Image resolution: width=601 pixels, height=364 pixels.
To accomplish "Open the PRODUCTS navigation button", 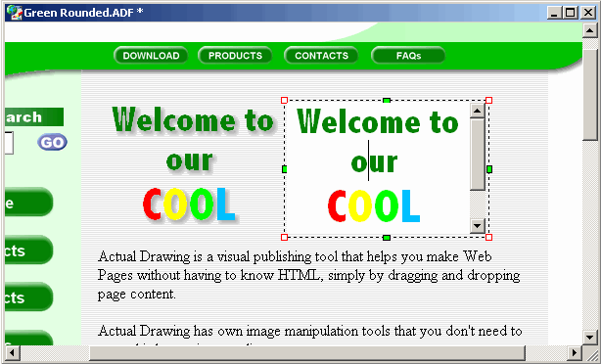I will pos(235,56).
